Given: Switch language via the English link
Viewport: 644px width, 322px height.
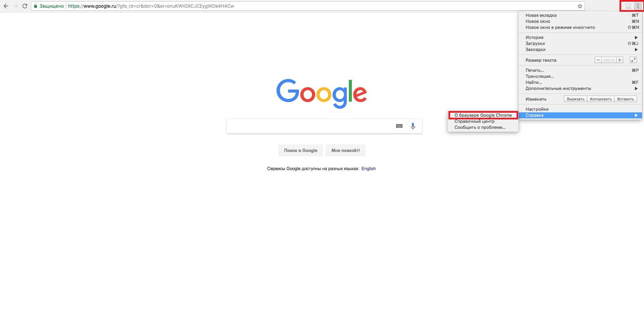Looking at the screenshot, I should point(369,169).
